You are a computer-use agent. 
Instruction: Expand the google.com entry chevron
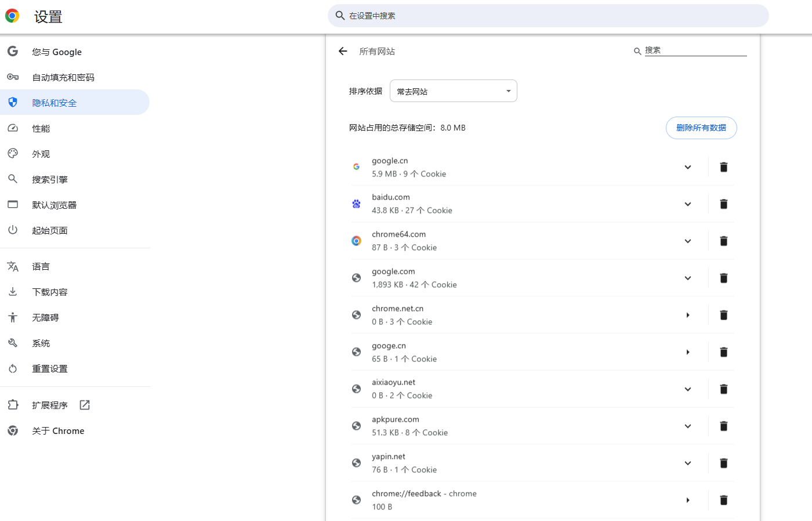[688, 278]
